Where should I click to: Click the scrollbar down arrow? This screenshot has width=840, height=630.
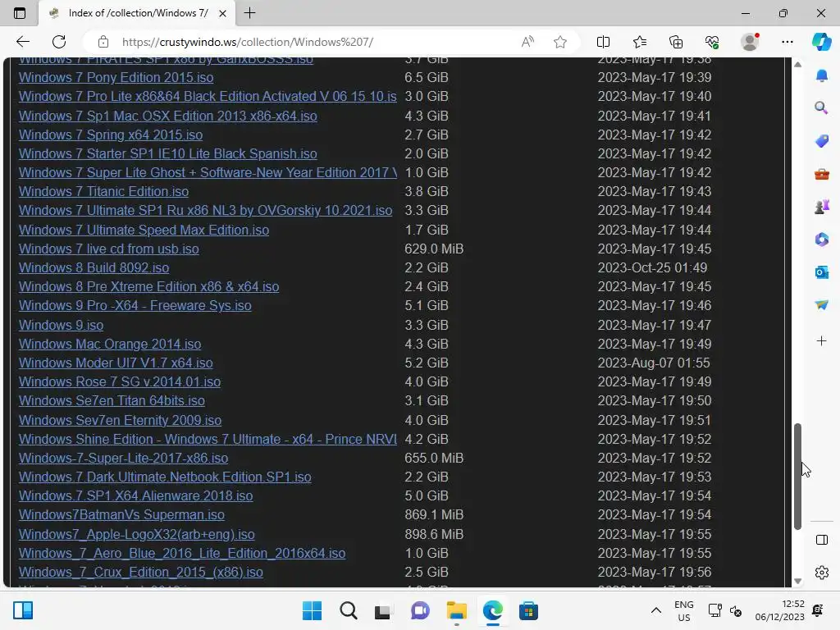797,582
